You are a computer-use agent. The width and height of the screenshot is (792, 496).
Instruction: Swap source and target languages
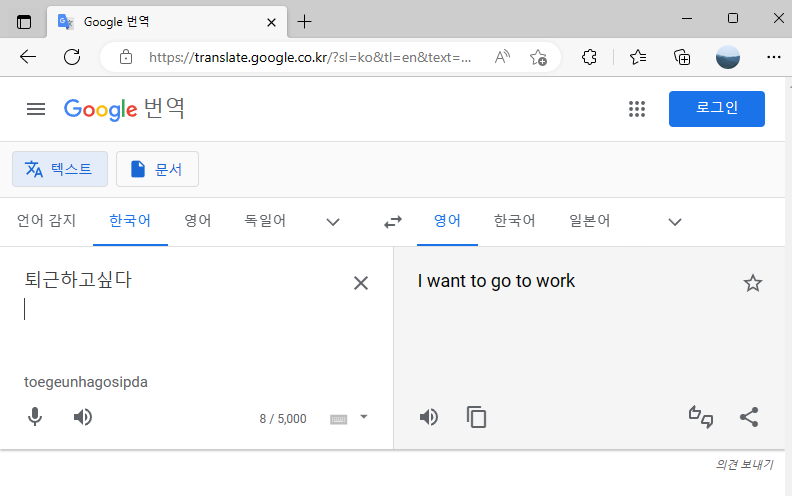coord(392,222)
